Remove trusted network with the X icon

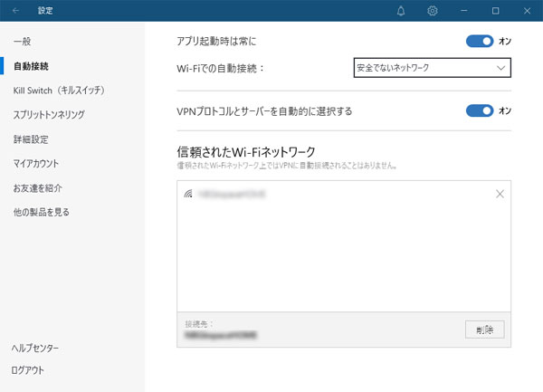point(500,194)
